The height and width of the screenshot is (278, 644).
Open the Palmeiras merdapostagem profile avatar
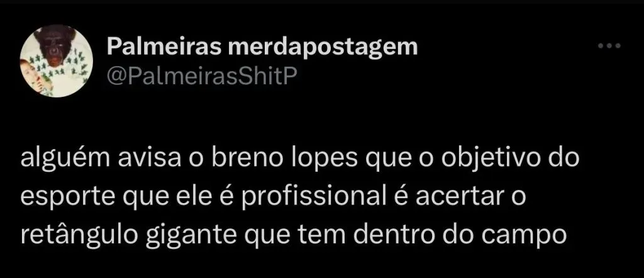56,61
